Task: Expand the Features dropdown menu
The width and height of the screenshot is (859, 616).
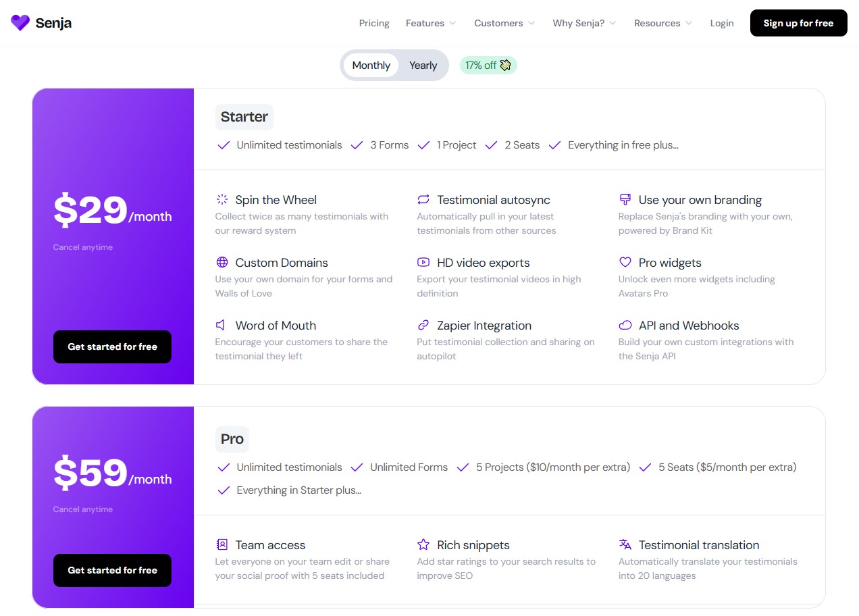Action: click(431, 23)
